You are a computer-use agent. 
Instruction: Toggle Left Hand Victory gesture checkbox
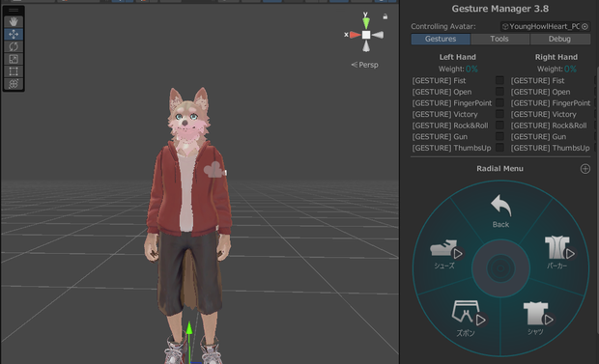point(499,114)
